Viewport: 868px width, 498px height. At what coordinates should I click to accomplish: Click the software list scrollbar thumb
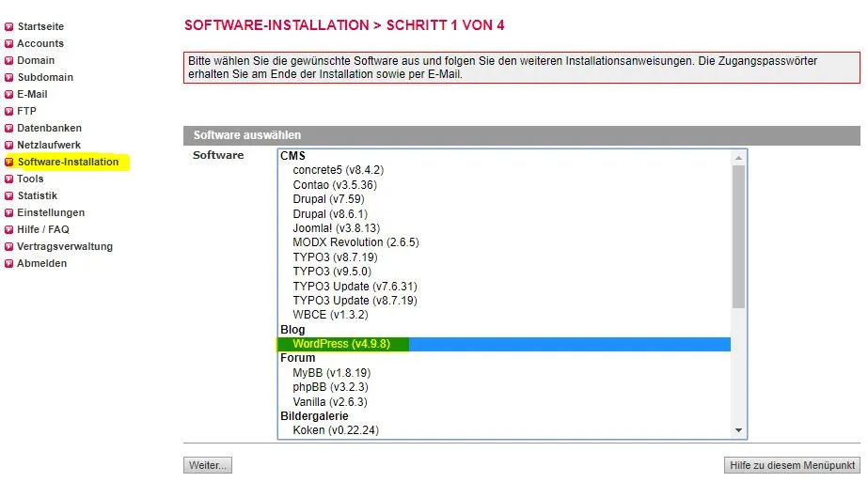[x=738, y=236]
